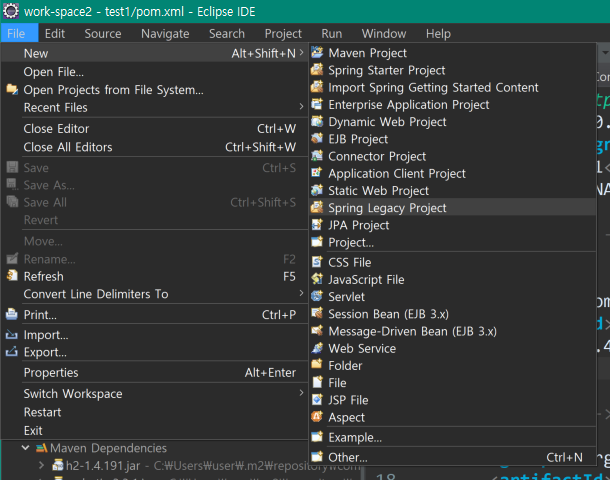Viewport: 610px width, 480px height.
Task: Open the Run menu
Action: pos(331,33)
